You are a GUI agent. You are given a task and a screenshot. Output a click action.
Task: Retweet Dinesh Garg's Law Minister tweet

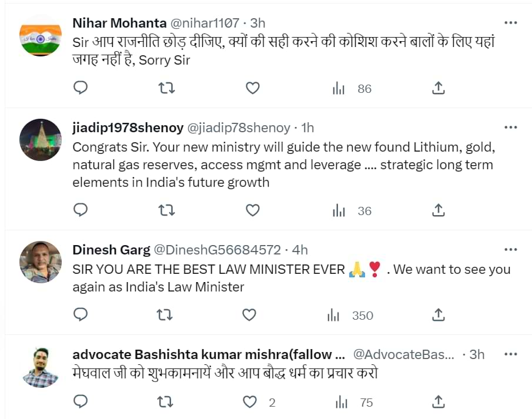point(165,315)
